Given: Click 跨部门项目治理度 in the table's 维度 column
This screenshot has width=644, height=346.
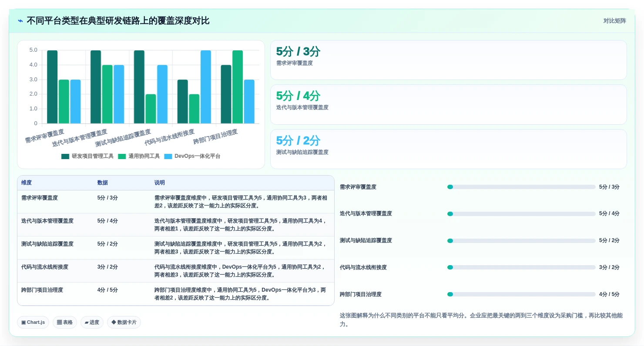Looking at the screenshot, I should (x=42, y=290).
